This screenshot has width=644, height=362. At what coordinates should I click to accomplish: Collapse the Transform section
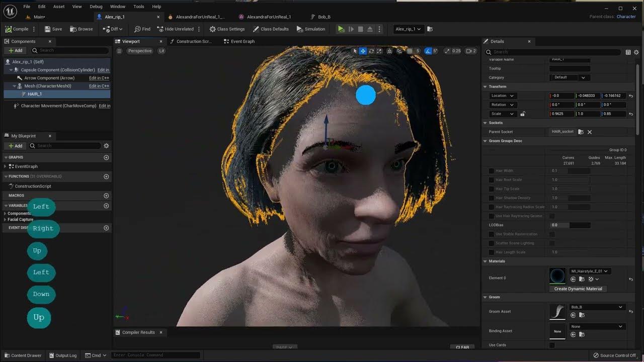(486, 86)
